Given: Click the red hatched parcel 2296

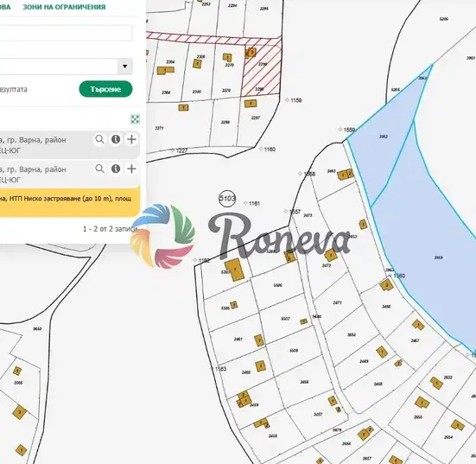Looking at the screenshot, I should pos(262,73).
